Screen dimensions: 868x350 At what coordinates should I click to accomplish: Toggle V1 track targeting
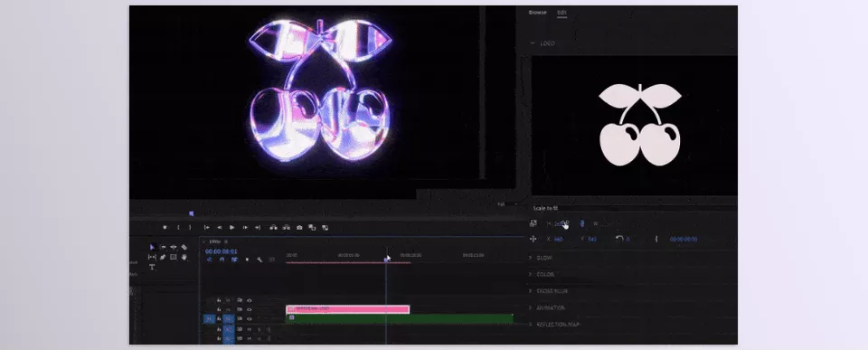[x=228, y=319]
